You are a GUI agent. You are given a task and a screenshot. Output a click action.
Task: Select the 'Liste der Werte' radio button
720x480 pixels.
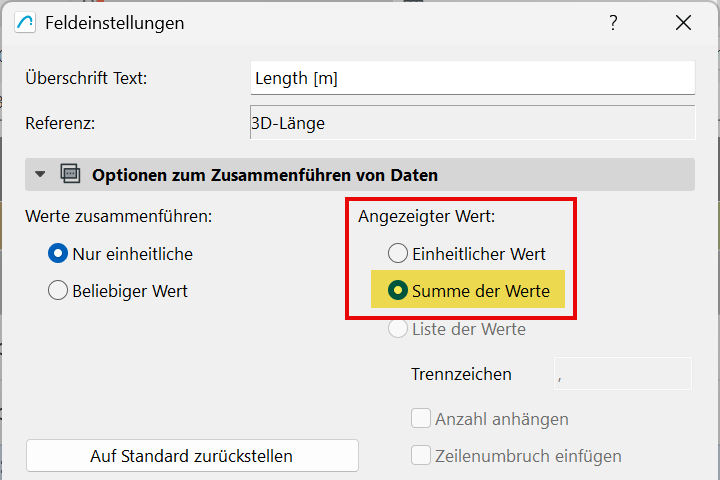(398, 328)
